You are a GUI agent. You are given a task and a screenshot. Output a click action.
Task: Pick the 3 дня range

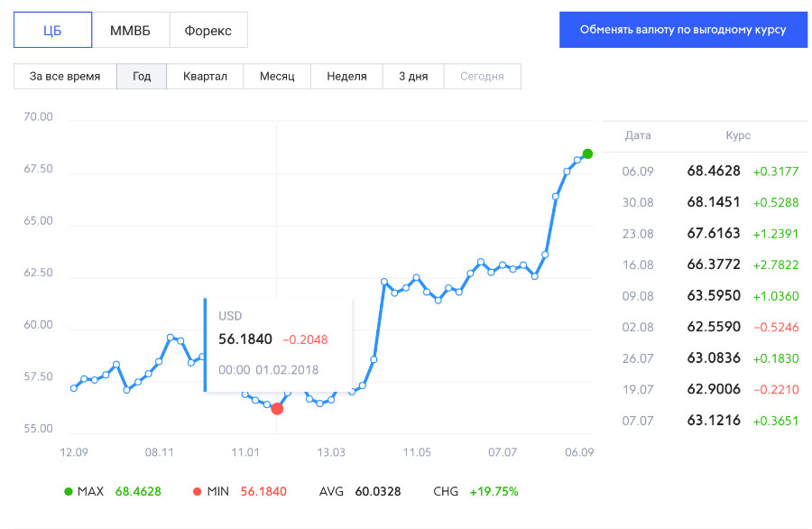pos(413,76)
